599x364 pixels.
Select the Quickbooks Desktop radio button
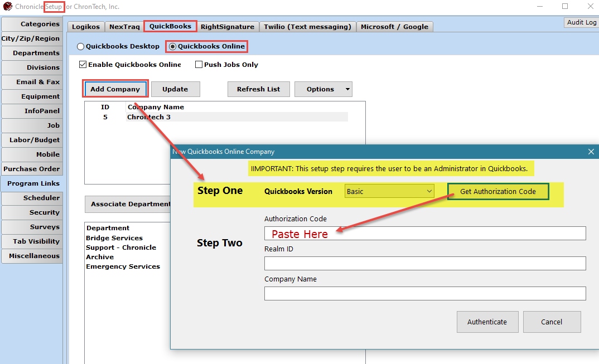pyautogui.click(x=81, y=47)
